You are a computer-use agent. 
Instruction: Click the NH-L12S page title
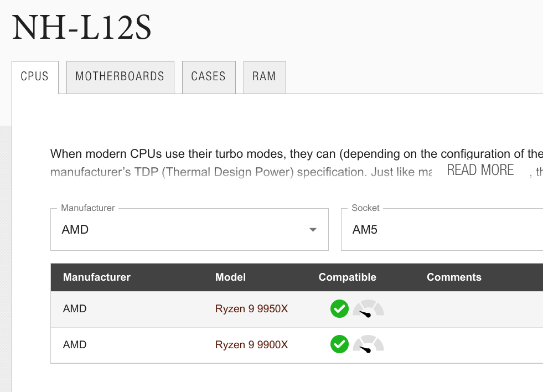pos(82,28)
